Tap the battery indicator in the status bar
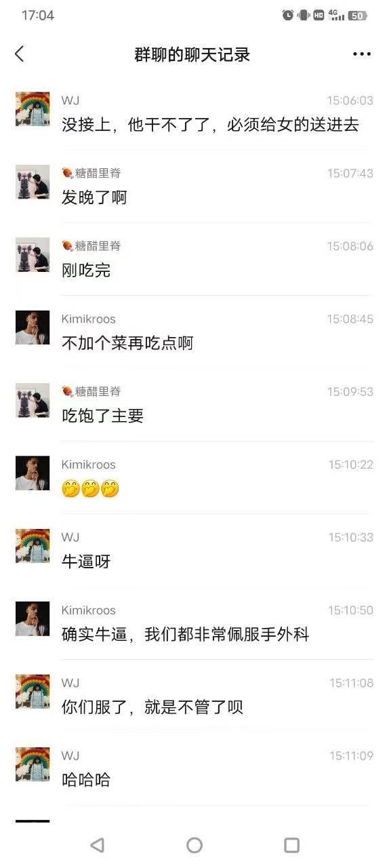Image resolution: width=389 pixels, height=868 pixels. coord(357,15)
